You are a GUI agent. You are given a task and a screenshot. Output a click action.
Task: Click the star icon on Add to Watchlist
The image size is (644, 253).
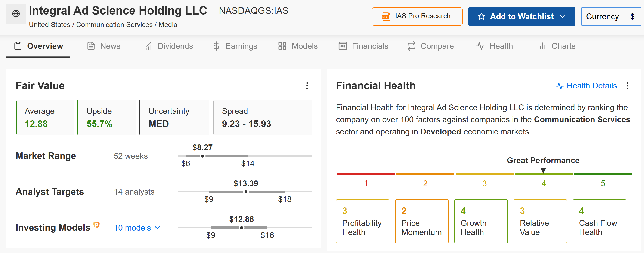[x=481, y=16]
